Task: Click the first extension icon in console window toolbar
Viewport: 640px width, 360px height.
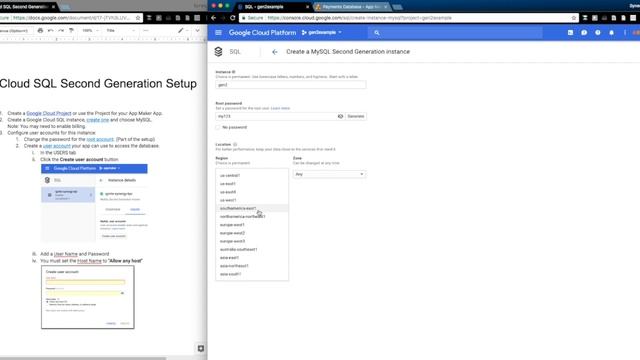Action: pyautogui.click(x=585, y=18)
